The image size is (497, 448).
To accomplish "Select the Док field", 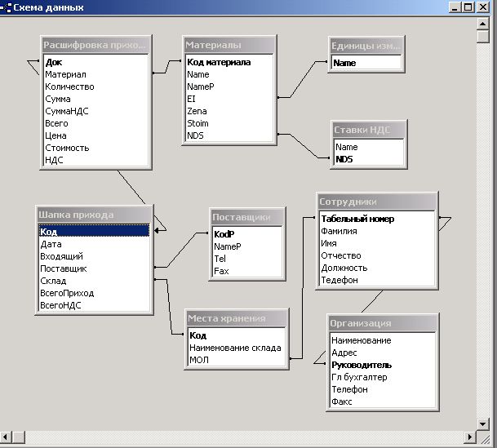I will [x=96, y=62].
